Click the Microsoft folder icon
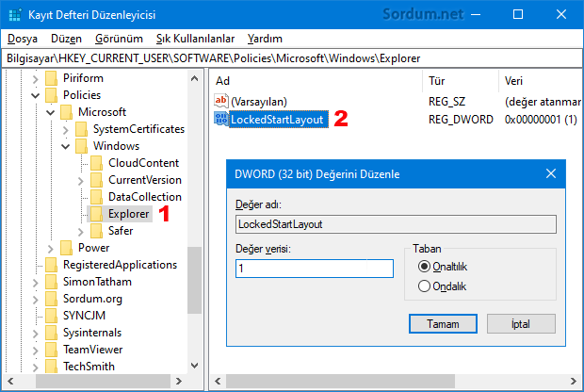584x392 pixels. click(x=66, y=112)
